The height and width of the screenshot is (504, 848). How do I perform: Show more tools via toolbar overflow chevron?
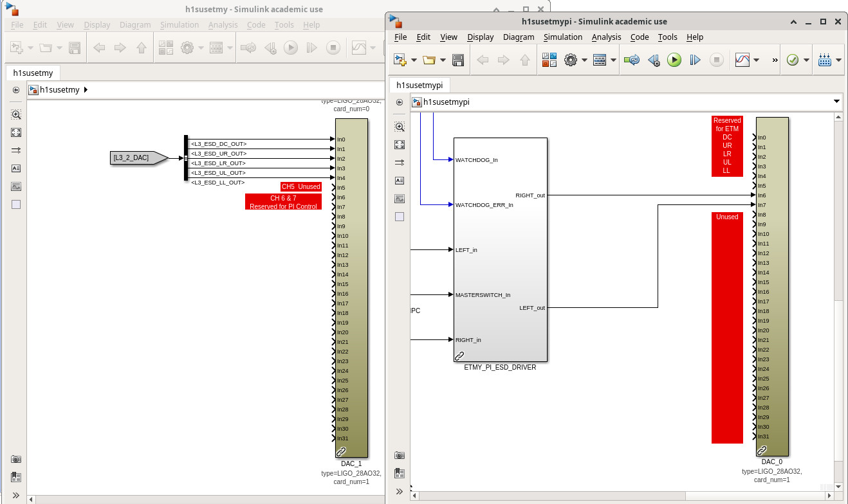pyautogui.click(x=775, y=60)
